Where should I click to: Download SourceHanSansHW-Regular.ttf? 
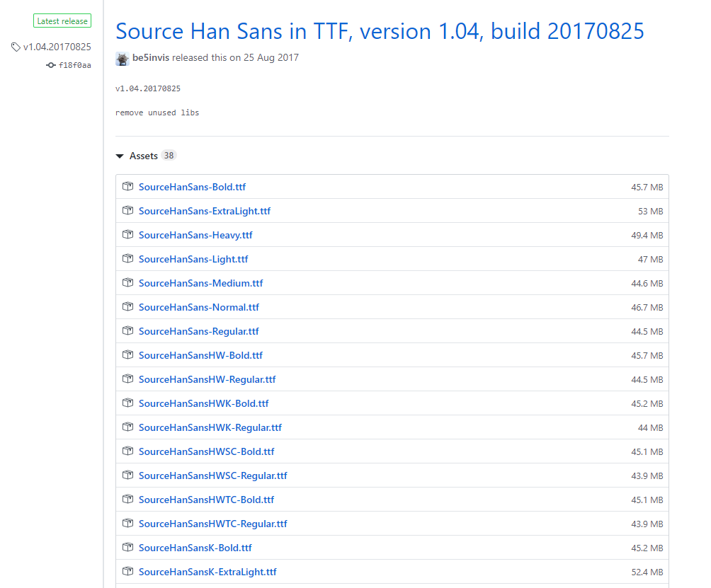pos(207,379)
